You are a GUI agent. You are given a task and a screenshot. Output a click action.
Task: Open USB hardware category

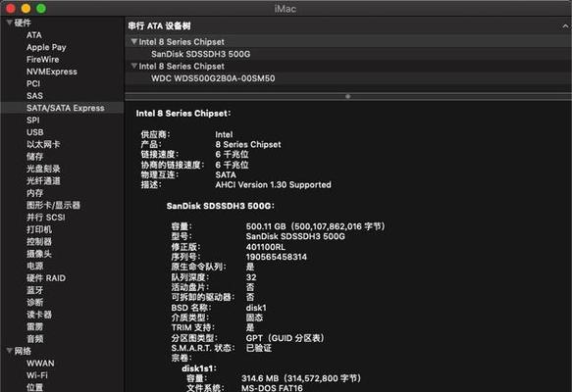(34, 132)
